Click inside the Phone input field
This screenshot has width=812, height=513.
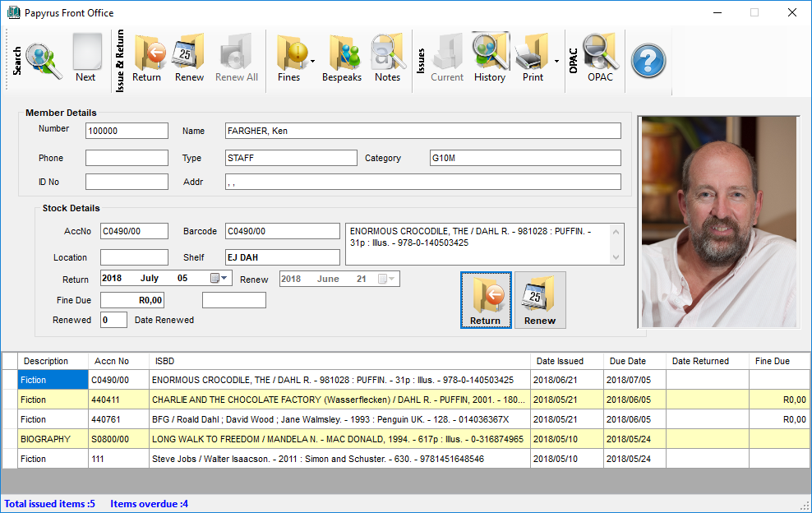127,157
